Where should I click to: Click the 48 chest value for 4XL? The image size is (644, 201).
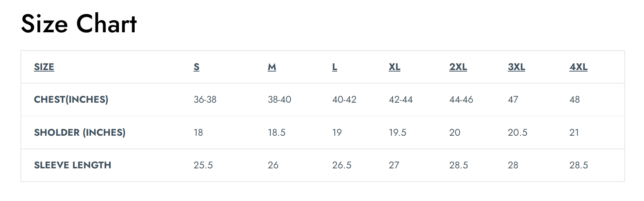click(574, 99)
